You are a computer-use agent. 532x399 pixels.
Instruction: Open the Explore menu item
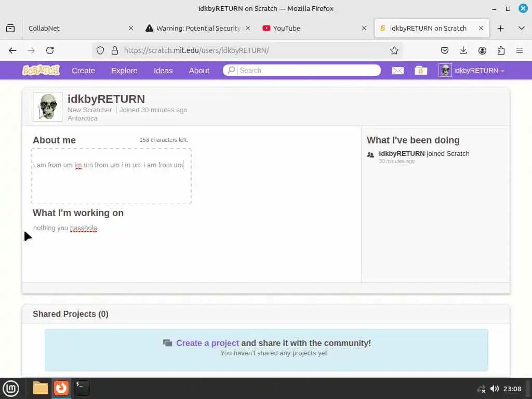124,71
